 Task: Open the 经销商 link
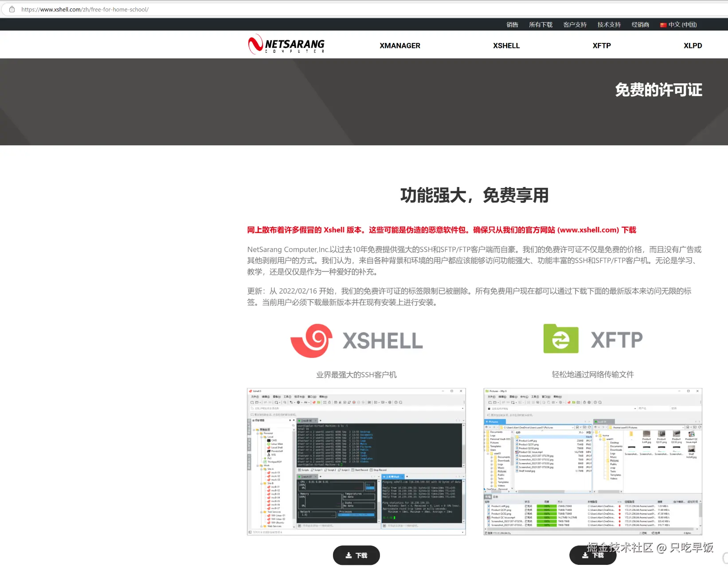[x=640, y=25]
